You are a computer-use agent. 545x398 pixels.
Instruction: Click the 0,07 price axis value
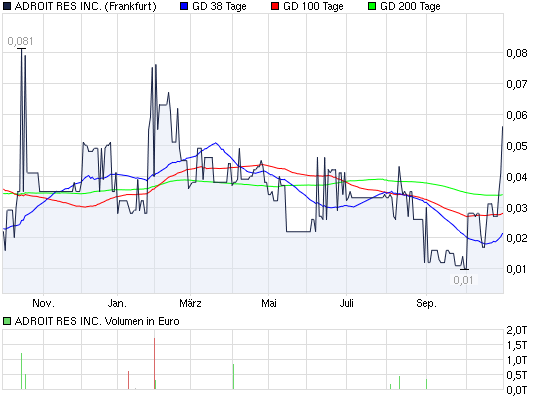pyautogui.click(x=517, y=84)
